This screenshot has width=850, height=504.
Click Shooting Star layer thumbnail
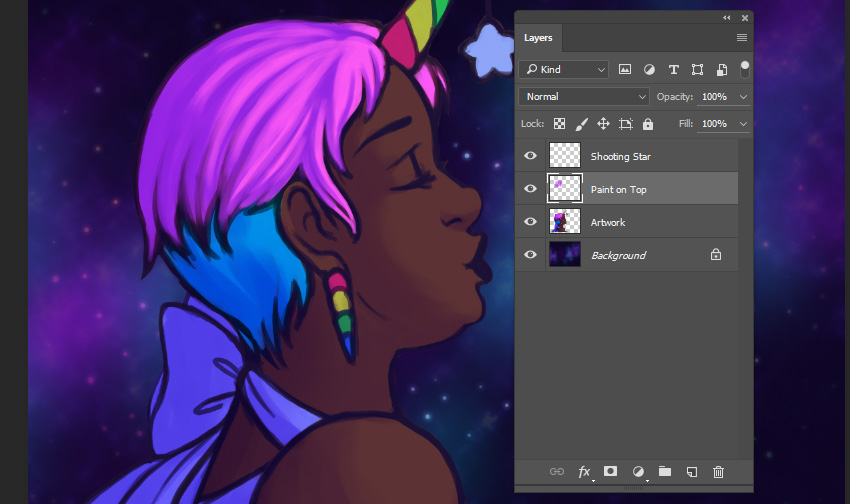[x=564, y=156]
